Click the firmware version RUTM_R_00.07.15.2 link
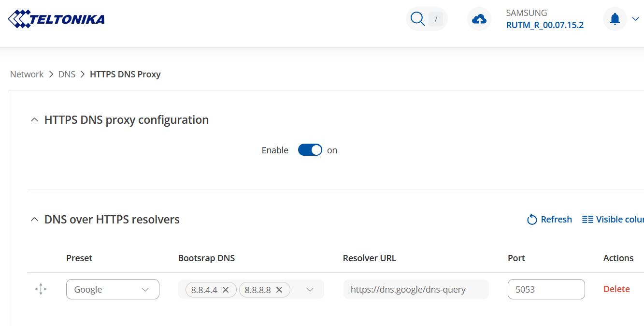Viewport: 644px width, 326px height. (544, 25)
